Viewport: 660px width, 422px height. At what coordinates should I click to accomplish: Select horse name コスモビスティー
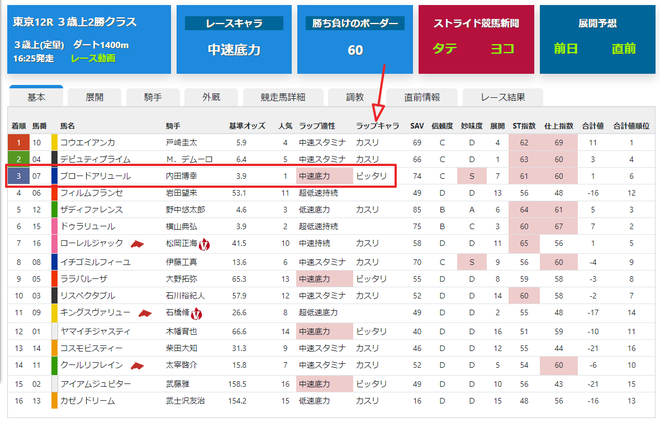coord(91,348)
